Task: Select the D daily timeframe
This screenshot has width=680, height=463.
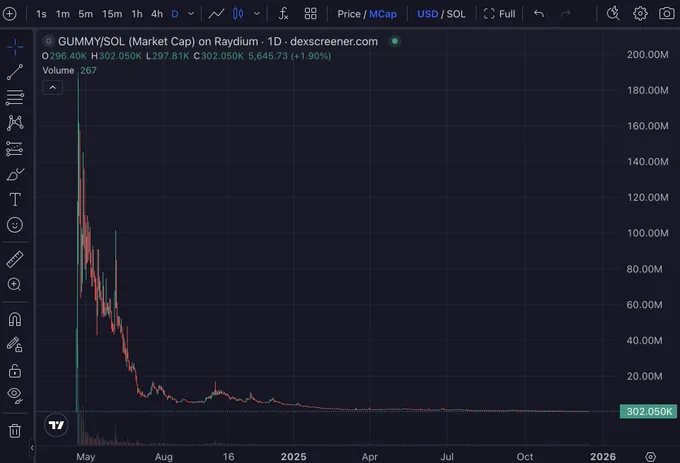Action: point(175,14)
